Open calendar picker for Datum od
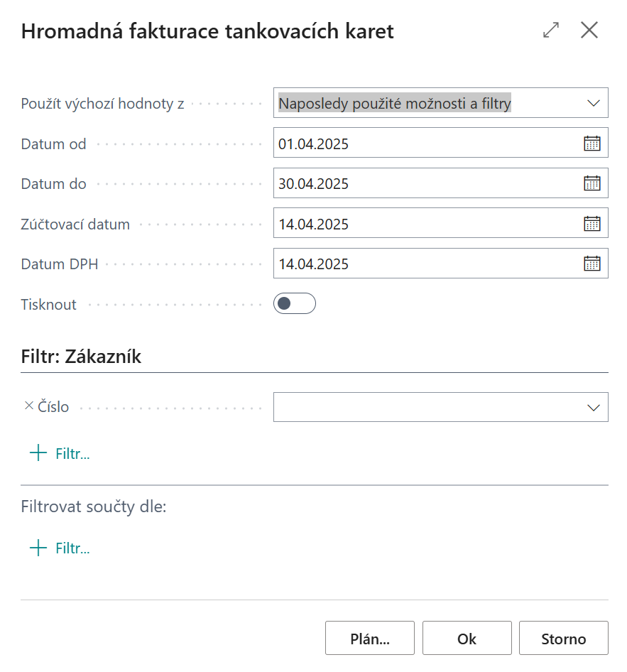Screen dimensions: 627x672 point(591,143)
